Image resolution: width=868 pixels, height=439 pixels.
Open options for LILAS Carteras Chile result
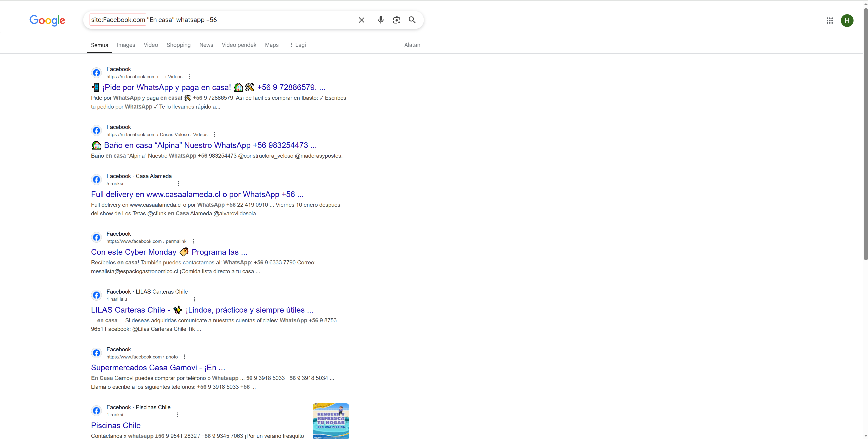(194, 299)
